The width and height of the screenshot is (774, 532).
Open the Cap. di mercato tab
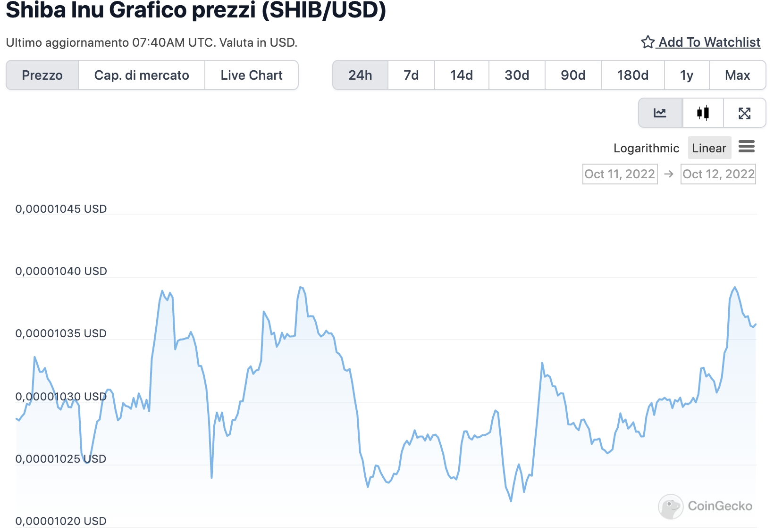[142, 75]
